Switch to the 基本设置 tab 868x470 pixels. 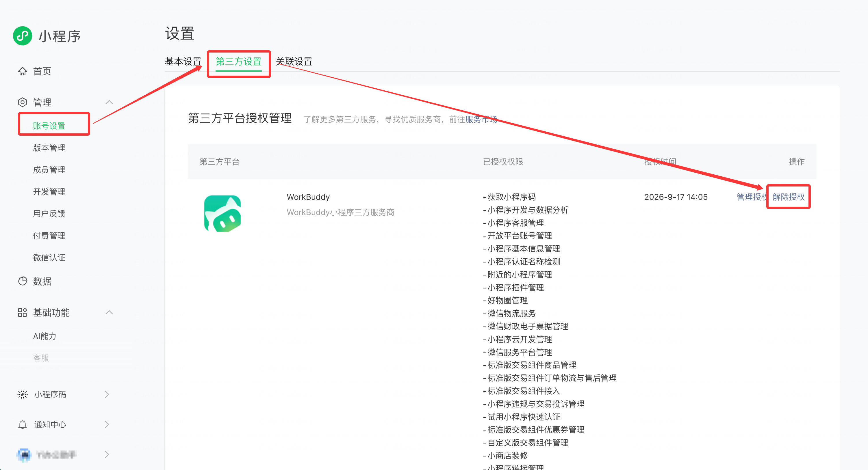click(x=183, y=61)
